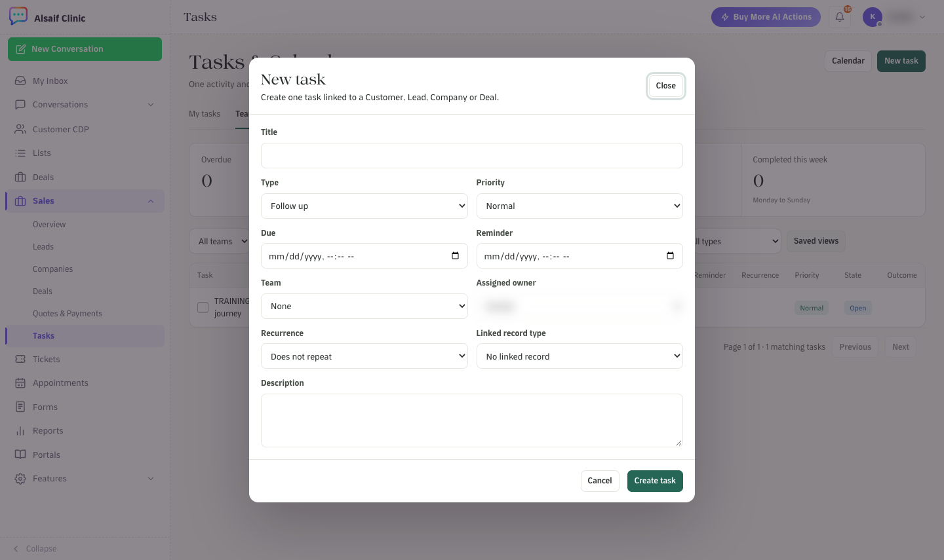This screenshot has height=560, width=944.
Task: Click the Customer CDP people icon
Action: point(20,129)
